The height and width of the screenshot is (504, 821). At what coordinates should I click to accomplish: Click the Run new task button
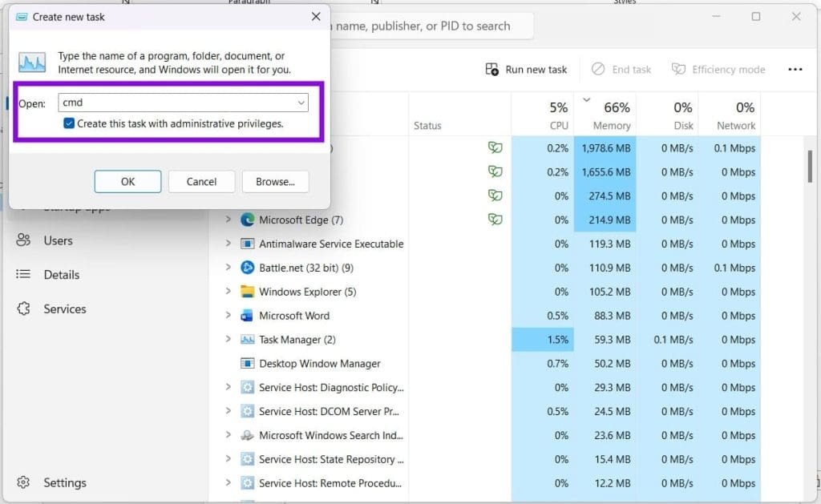tap(527, 69)
